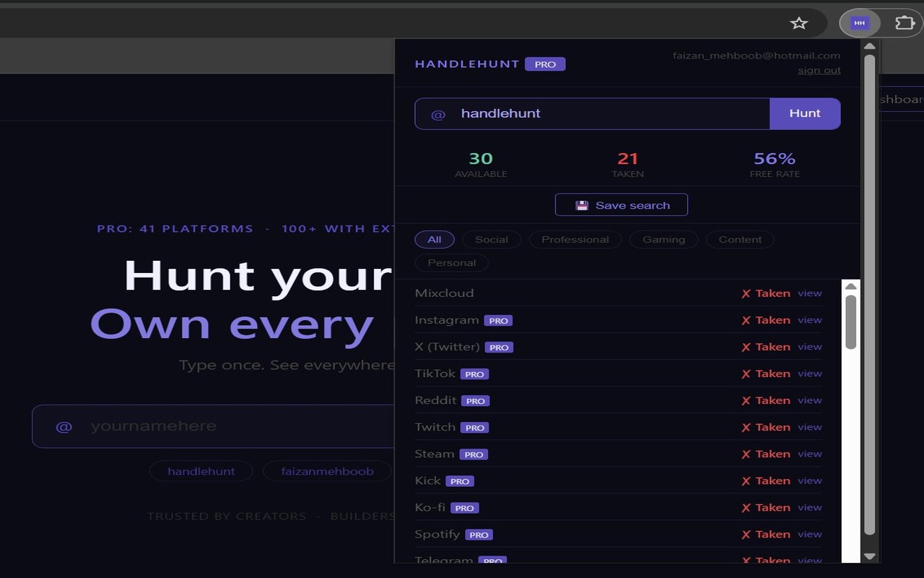Click the PRO badge next to Kick
The image size is (924, 578).
coord(459,481)
